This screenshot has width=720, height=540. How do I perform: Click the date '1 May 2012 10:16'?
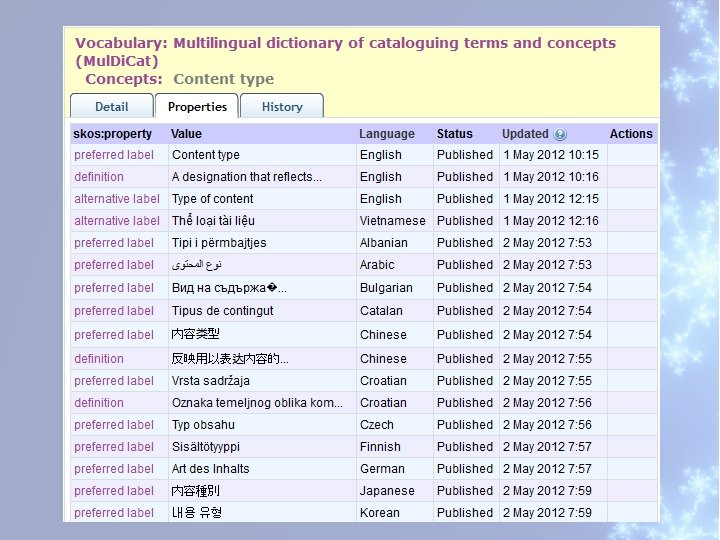point(551,177)
